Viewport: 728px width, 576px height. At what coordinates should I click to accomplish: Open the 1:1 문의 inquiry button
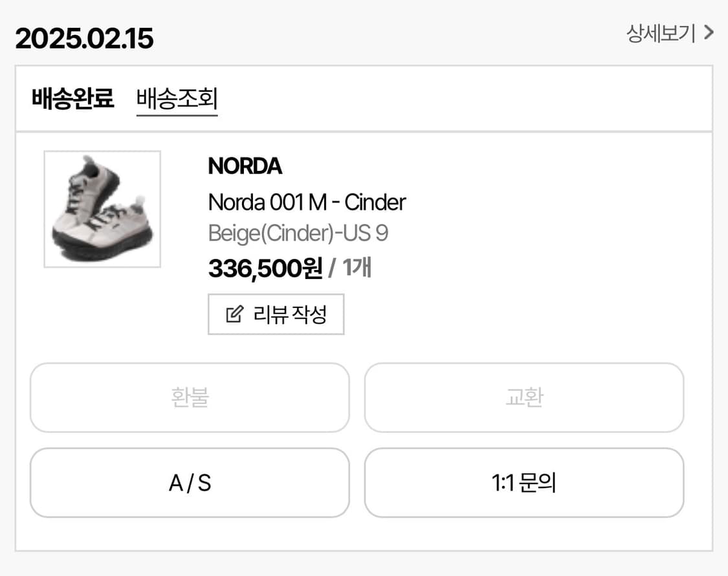pos(524,483)
